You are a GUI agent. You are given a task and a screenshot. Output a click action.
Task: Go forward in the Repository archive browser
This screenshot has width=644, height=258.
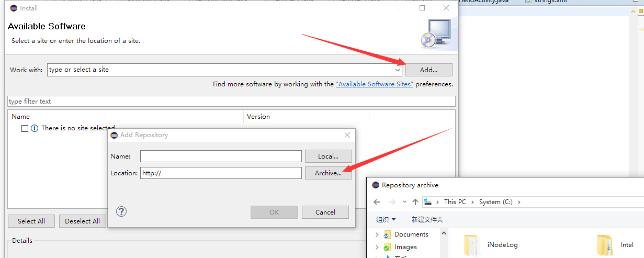tap(392, 201)
